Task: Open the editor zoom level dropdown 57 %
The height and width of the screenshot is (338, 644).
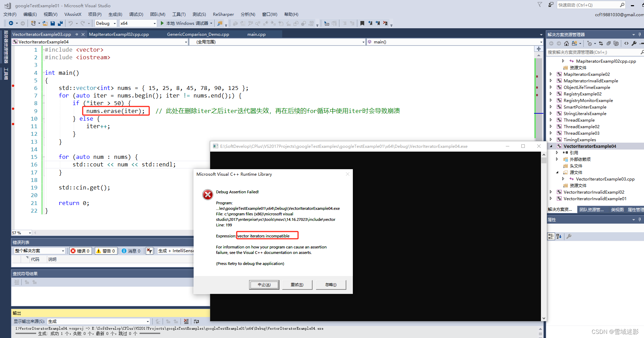Action: (x=22, y=233)
